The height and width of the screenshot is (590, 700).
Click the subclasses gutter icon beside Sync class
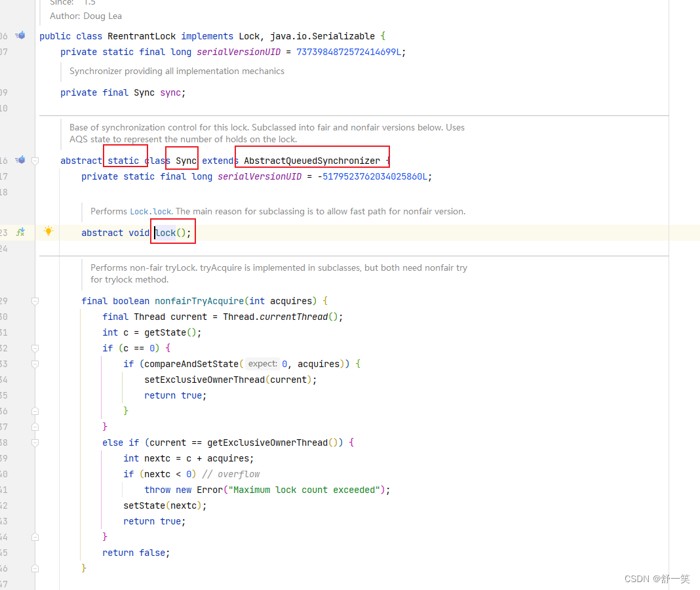click(x=20, y=160)
